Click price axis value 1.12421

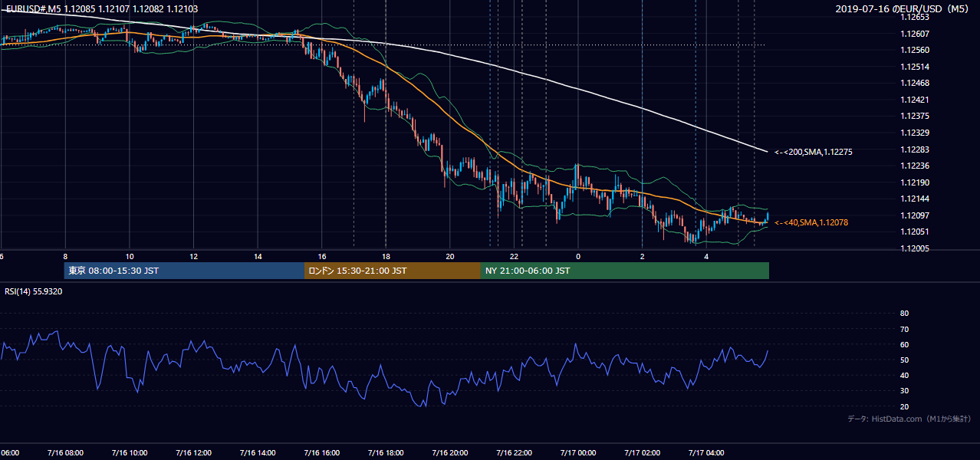(x=915, y=100)
